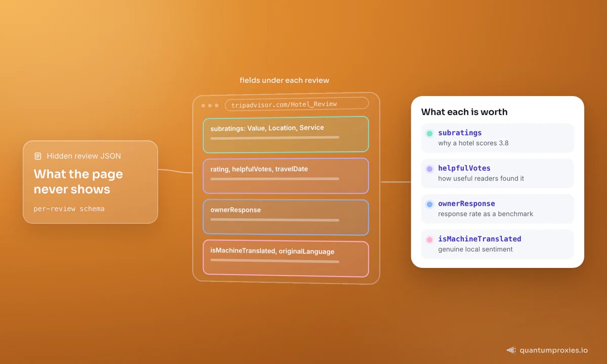Click the blue dot next to ownerResponse
This screenshot has height=364, width=607.
click(429, 204)
